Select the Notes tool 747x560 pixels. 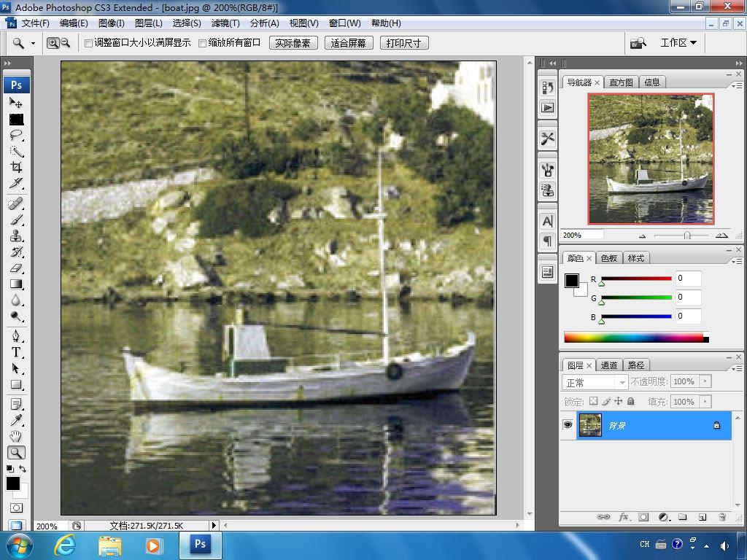click(x=16, y=404)
